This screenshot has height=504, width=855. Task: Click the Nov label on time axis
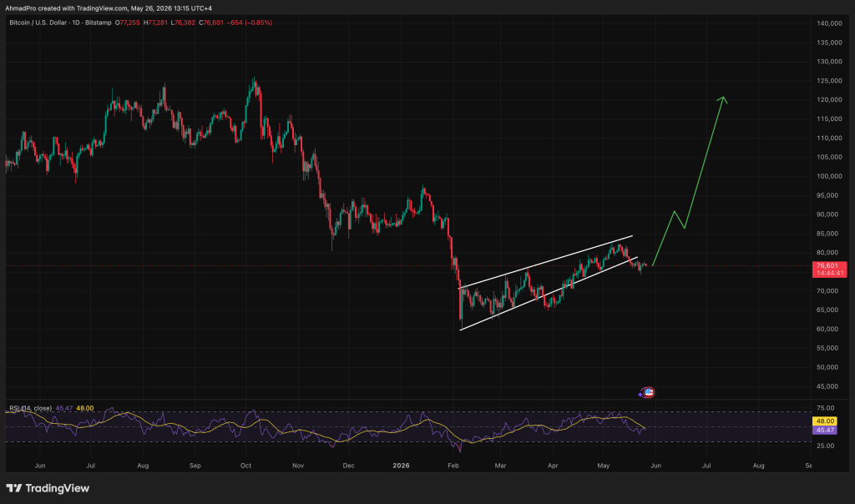pos(298,466)
